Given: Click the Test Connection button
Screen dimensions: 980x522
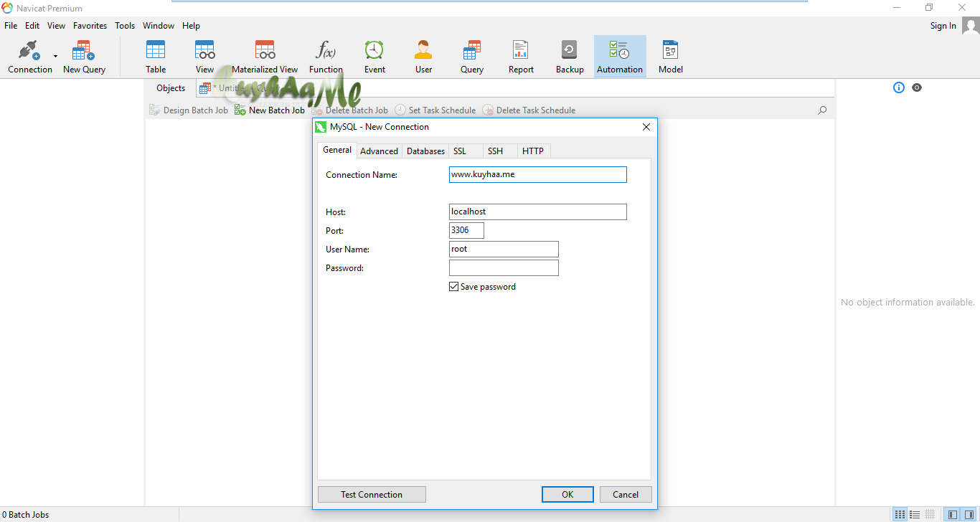Looking at the screenshot, I should tap(372, 495).
